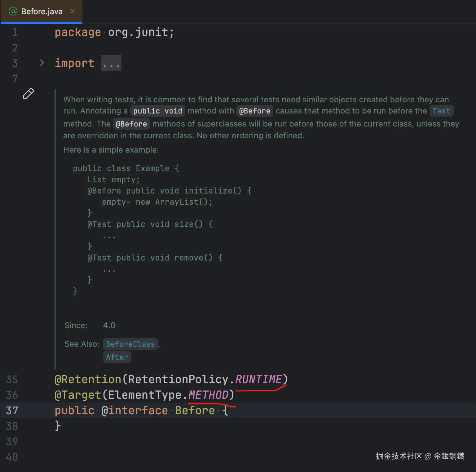Click the public keyword on line 37
The width and height of the screenshot is (476, 472).
click(74, 411)
